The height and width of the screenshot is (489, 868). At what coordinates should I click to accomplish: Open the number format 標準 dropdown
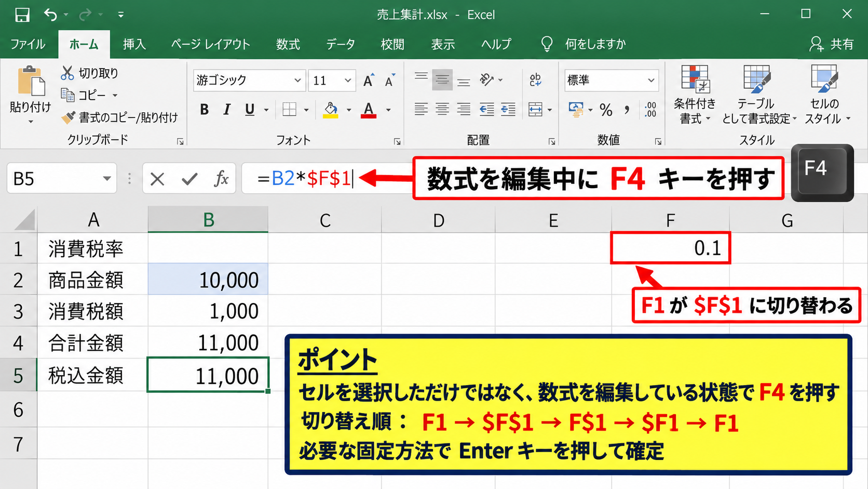651,81
